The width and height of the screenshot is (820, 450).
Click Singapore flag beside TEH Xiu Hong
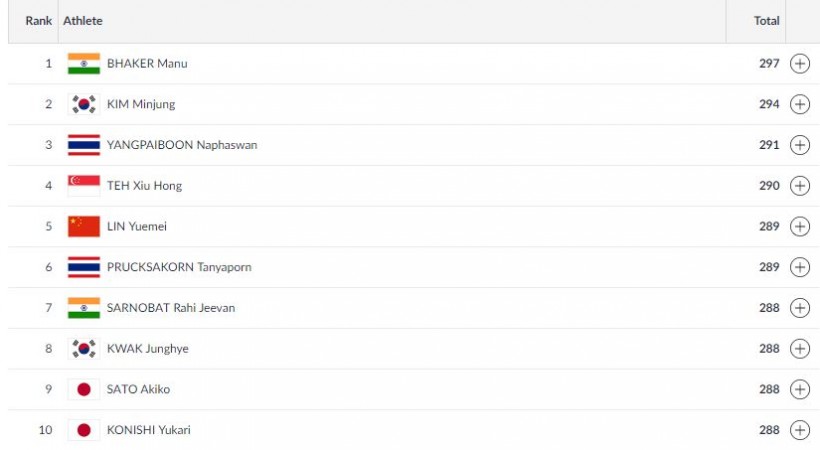(84, 186)
